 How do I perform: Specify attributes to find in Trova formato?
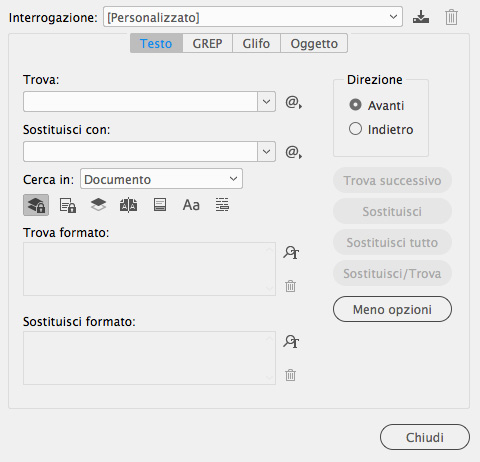pyautogui.click(x=291, y=252)
